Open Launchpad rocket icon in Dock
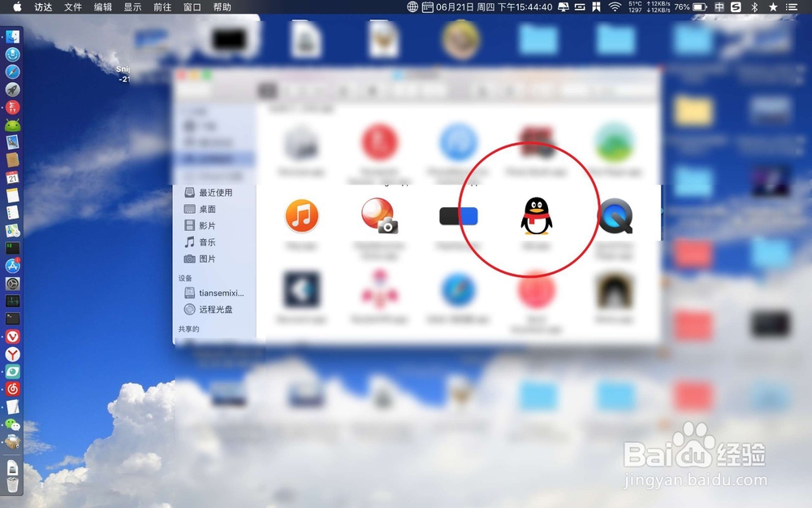 click(x=12, y=89)
